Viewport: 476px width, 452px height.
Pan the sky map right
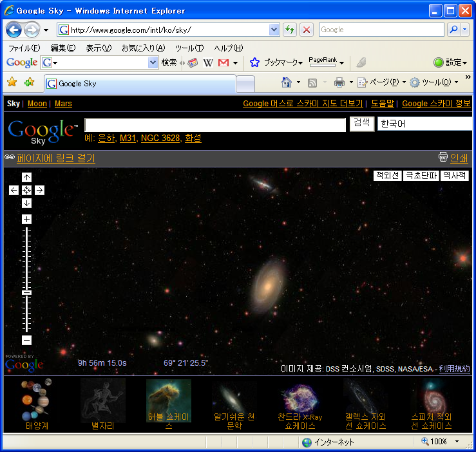39,191
